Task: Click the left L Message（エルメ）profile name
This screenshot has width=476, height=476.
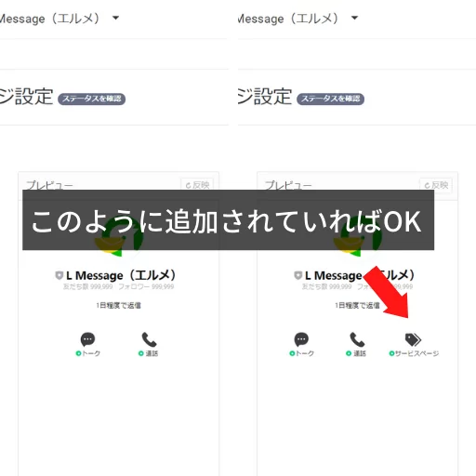Action: [x=121, y=275]
